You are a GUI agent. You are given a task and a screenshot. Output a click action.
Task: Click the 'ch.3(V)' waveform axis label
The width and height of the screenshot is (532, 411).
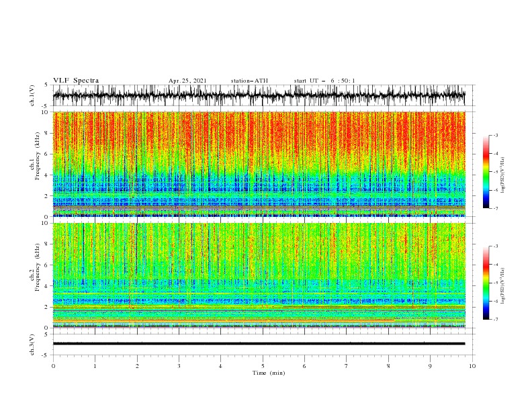tap(32, 345)
